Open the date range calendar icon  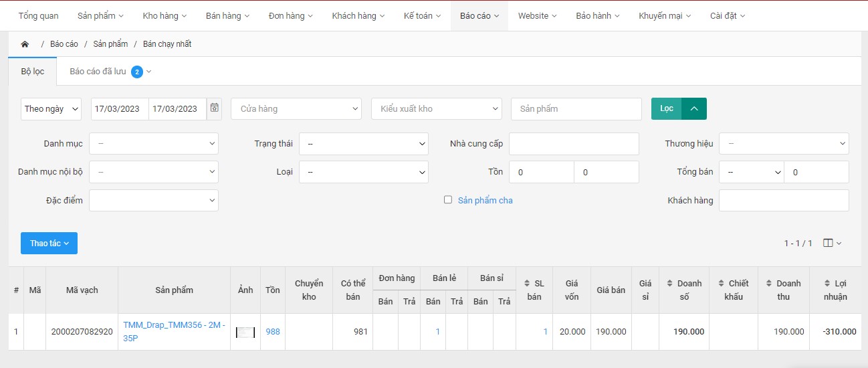[214, 108]
